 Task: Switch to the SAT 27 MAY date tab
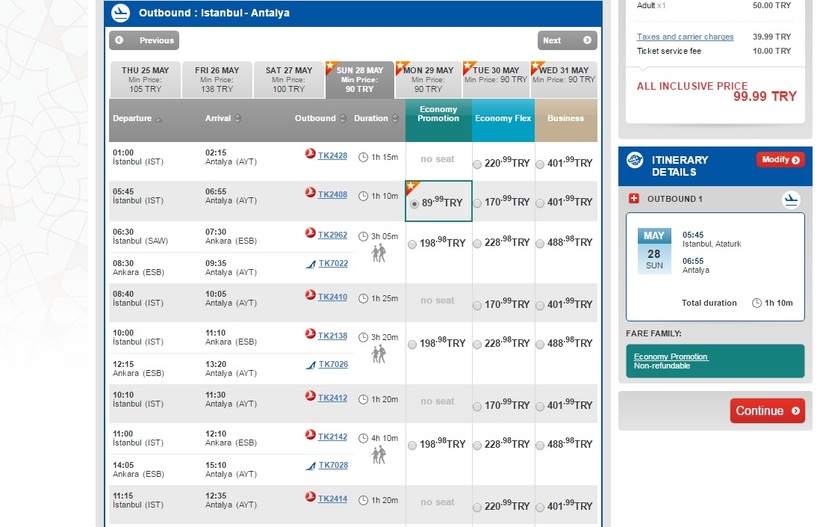click(x=289, y=79)
